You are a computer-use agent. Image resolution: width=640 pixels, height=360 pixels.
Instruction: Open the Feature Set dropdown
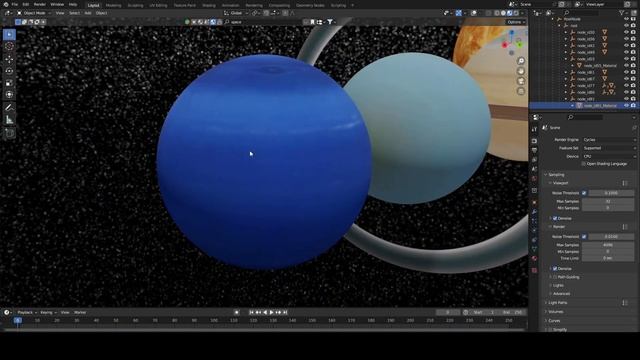pos(609,148)
